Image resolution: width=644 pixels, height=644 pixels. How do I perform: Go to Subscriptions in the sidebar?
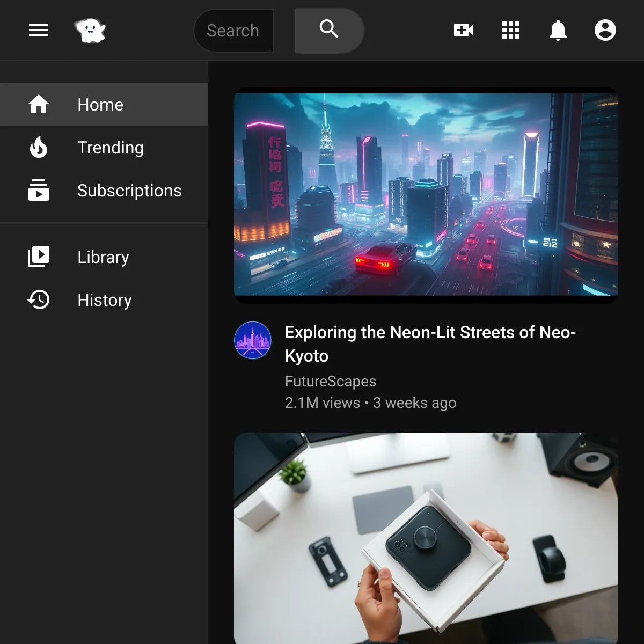[x=129, y=191]
